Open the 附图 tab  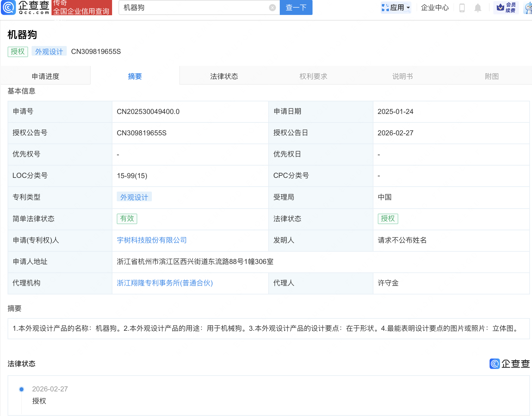pos(491,76)
